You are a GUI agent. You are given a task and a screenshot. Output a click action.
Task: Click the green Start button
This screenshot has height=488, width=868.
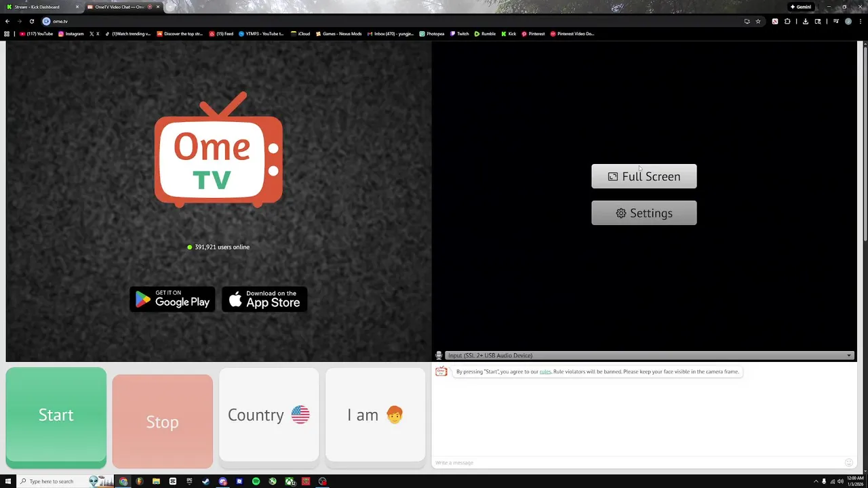click(x=56, y=418)
